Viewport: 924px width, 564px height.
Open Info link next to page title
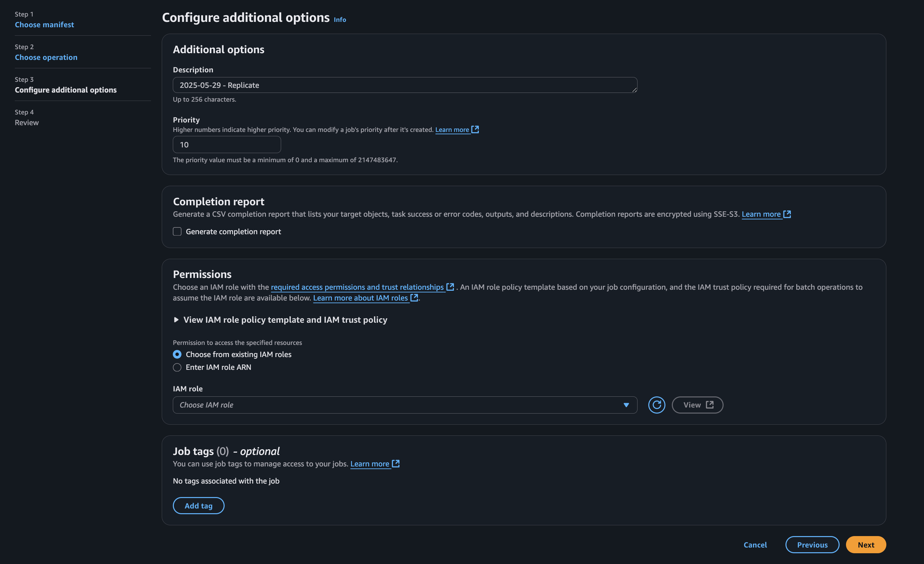click(x=340, y=20)
